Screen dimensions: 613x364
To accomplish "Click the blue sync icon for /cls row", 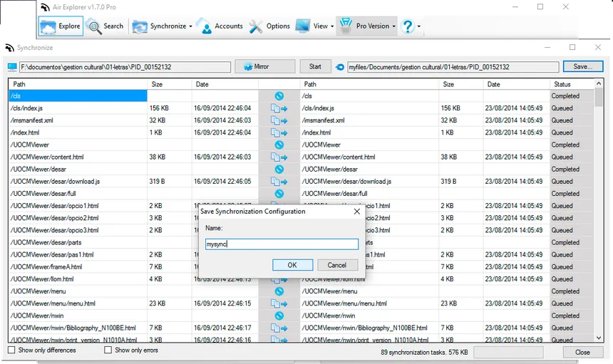I will pos(279,96).
